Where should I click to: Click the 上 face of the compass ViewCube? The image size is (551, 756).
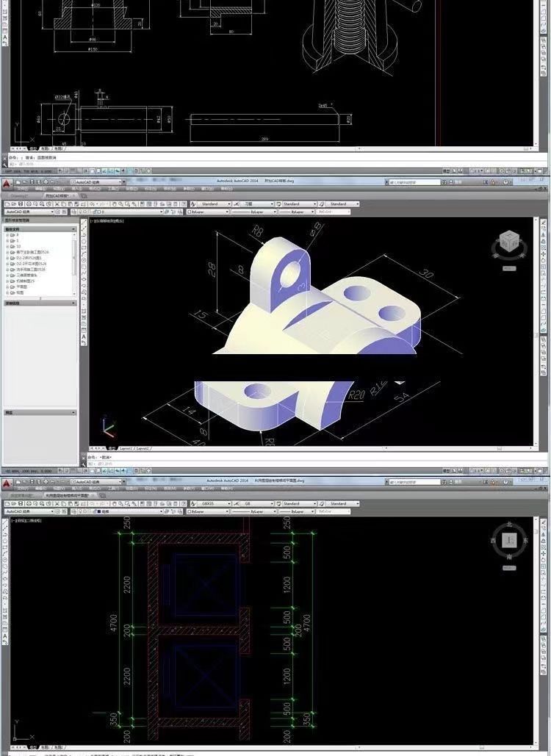[x=509, y=541]
